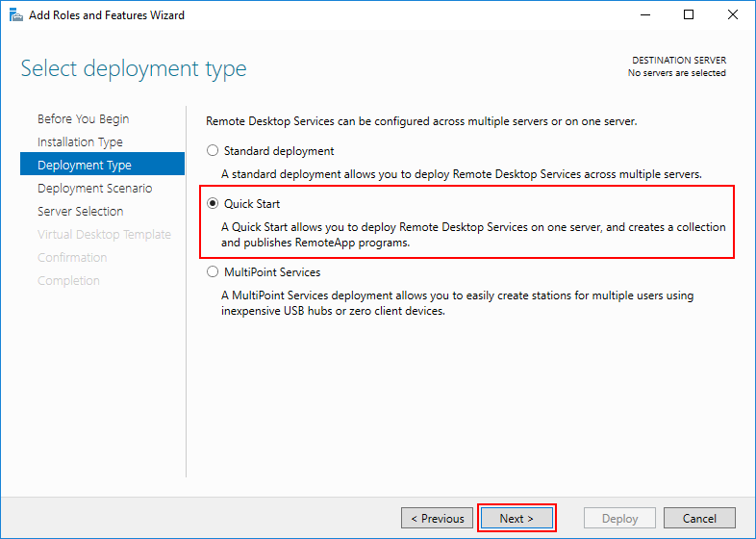Maximize the wizard window
Screen dimensions: 756x539
pyautogui.click(x=689, y=15)
